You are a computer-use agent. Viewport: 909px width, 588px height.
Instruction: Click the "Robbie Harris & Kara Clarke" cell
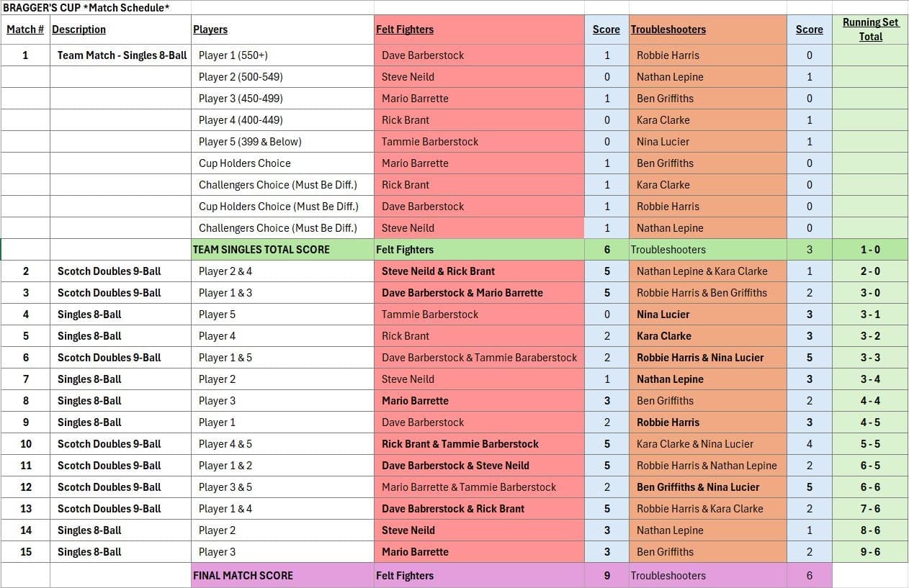pos(707,509)
